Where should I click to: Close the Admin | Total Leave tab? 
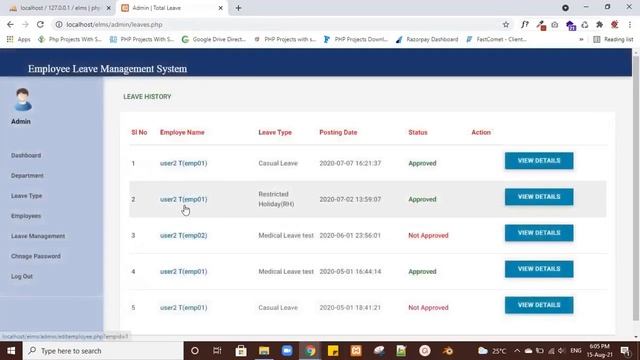[220, 8]
